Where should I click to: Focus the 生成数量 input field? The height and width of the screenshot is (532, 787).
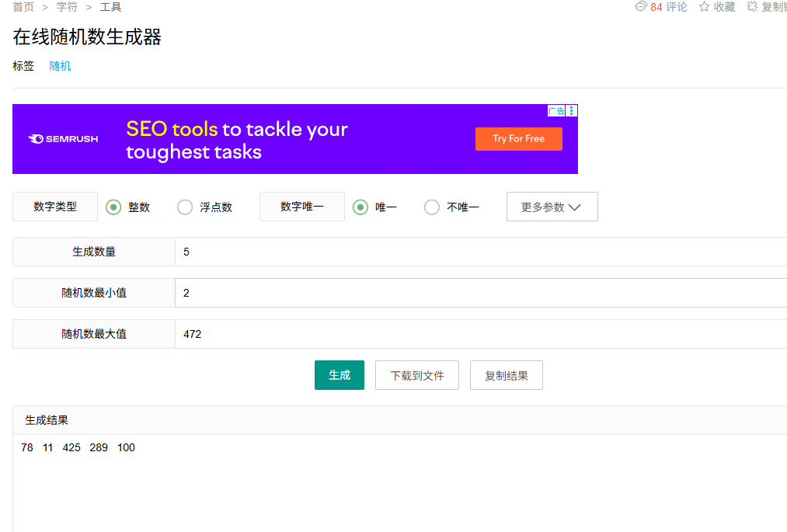pos(482,252)
